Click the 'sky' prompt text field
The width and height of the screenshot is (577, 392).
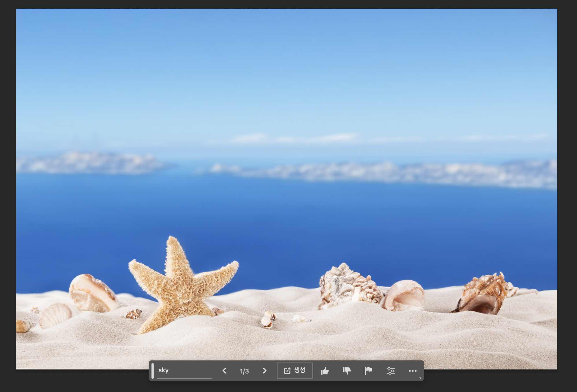click(x=184, y=370)
